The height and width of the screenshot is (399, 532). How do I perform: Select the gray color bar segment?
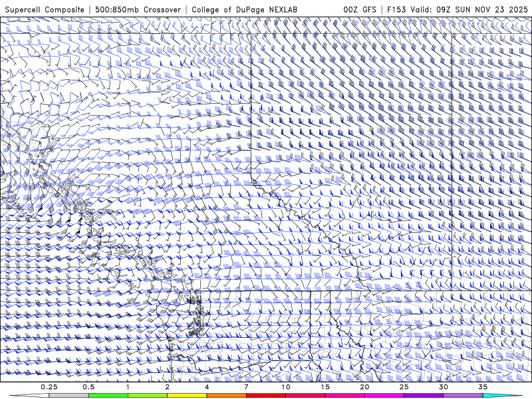coord(68,396)
